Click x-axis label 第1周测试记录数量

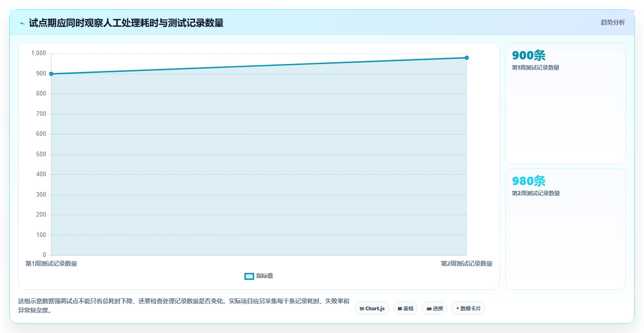[51, 263]
